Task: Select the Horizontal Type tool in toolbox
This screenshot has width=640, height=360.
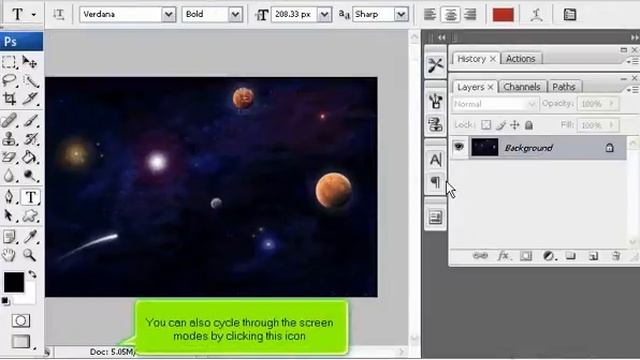Action: (x=31, y=197)
